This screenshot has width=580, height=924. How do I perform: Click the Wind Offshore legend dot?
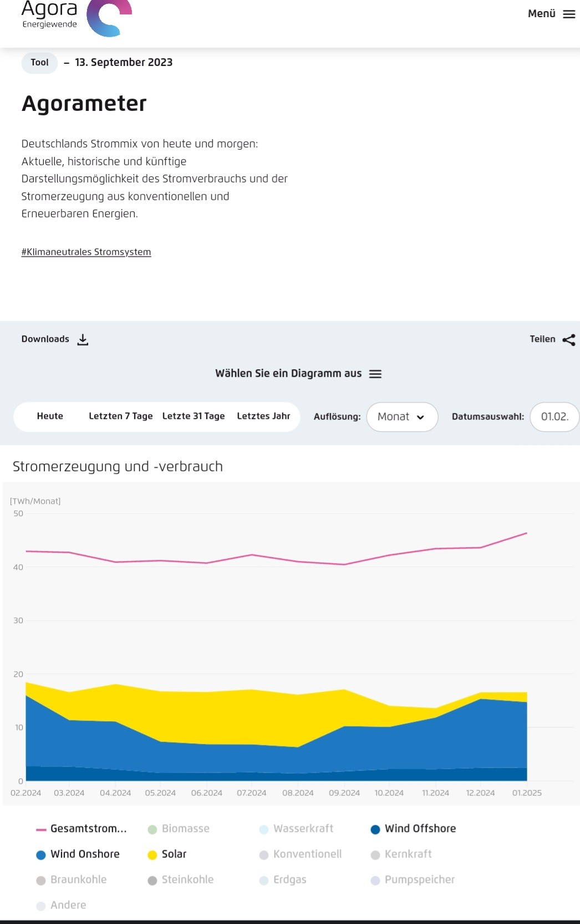pos(375,829)
